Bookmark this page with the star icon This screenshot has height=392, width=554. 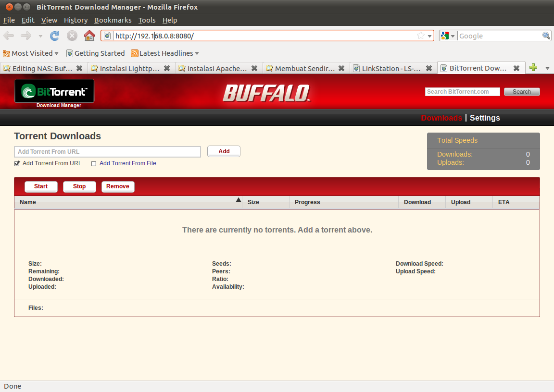420,36
